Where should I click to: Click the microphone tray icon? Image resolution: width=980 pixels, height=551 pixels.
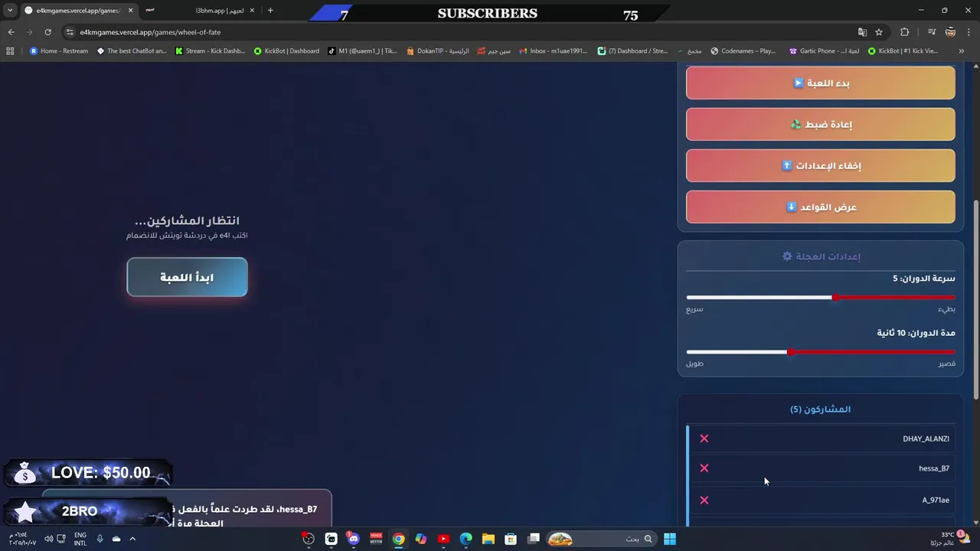tap(100, 539)
